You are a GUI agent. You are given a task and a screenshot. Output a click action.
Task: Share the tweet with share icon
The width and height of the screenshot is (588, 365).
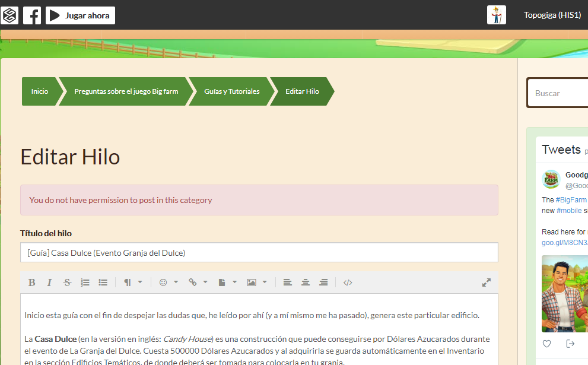[x=570, y=343]
